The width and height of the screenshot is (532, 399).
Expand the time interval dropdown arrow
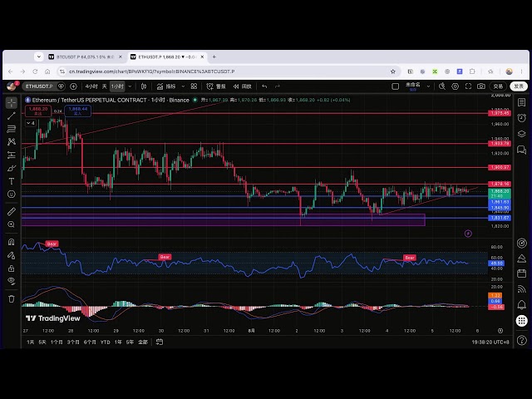click(130, 86)
